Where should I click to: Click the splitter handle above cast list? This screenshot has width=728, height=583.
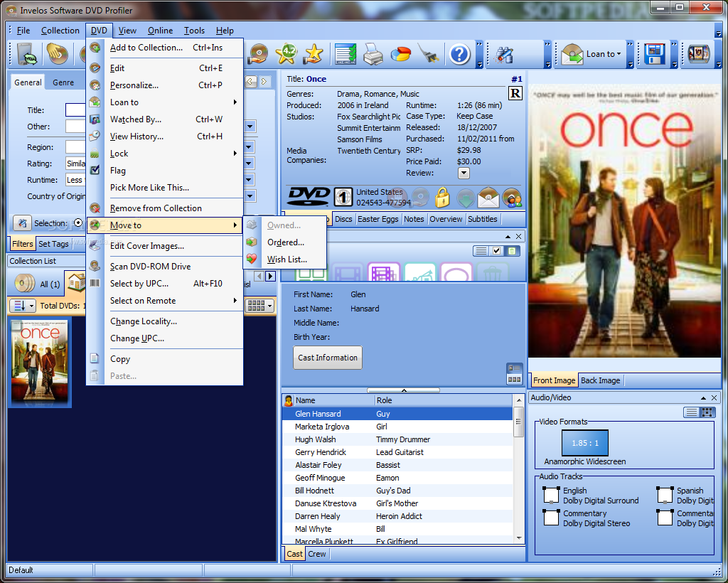(x=404, y=390)
